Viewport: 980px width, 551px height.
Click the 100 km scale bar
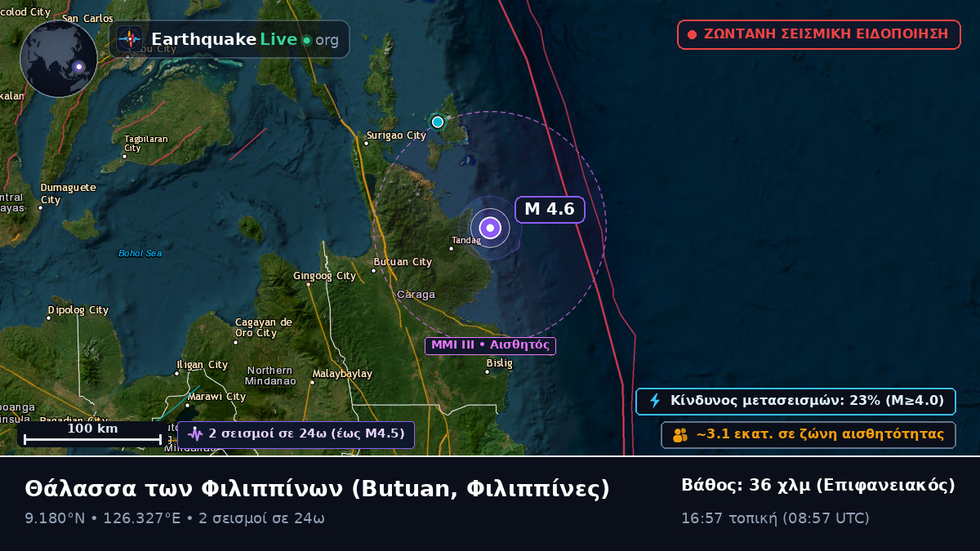[92, 433]
